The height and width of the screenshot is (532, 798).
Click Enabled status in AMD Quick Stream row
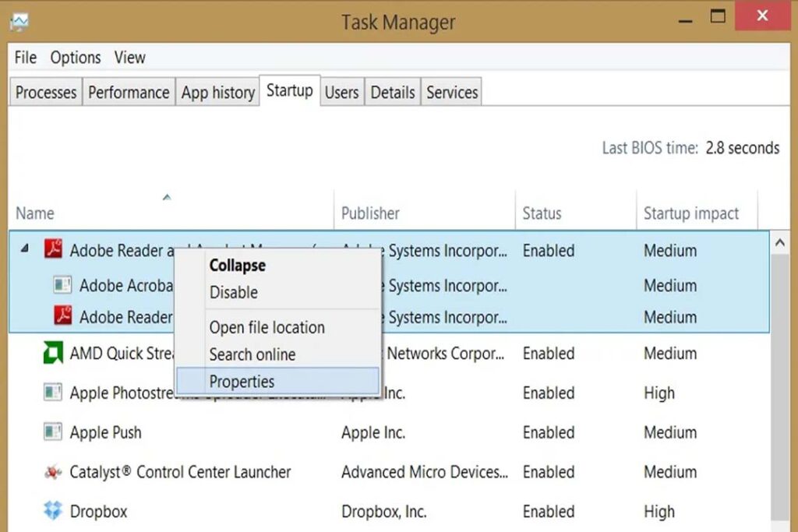click(549, 353)
